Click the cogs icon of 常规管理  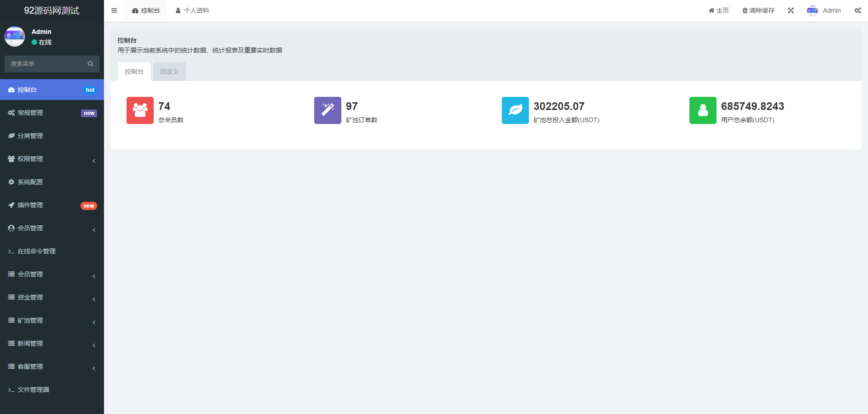(11, 113)
